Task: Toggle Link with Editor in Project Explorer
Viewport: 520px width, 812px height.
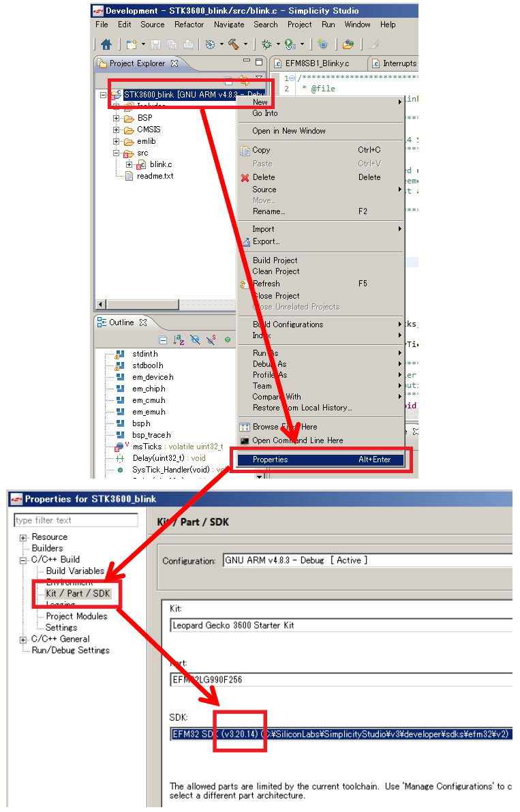Action: (x=243, y=80)
